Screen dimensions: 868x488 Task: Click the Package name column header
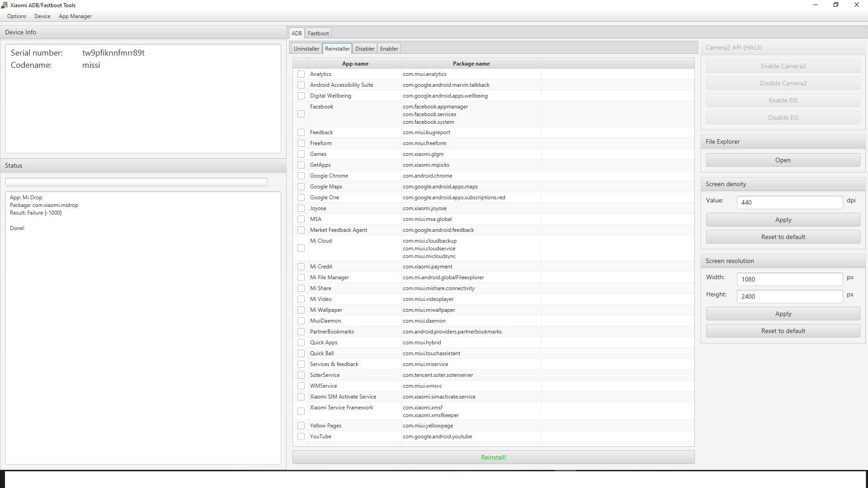coord(471,64)
